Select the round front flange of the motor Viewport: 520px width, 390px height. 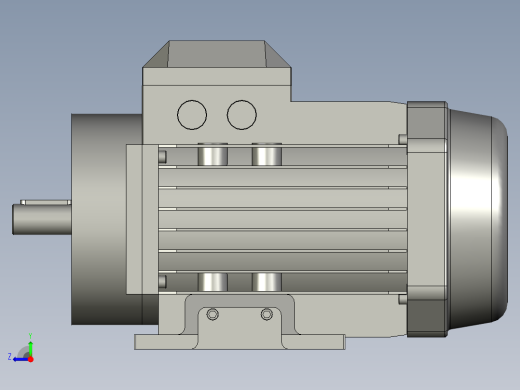tap(107, 219)
